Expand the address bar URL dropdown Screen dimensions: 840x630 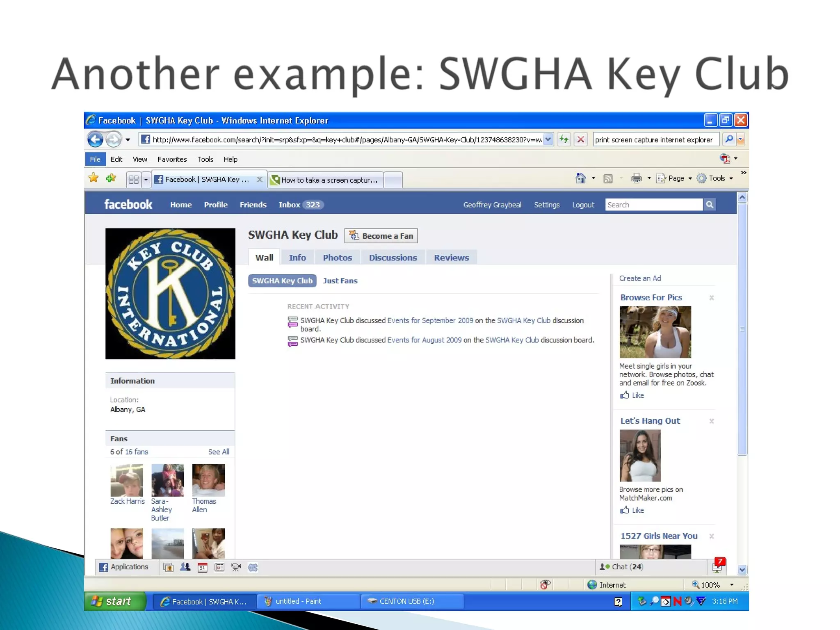pos(548,139)
